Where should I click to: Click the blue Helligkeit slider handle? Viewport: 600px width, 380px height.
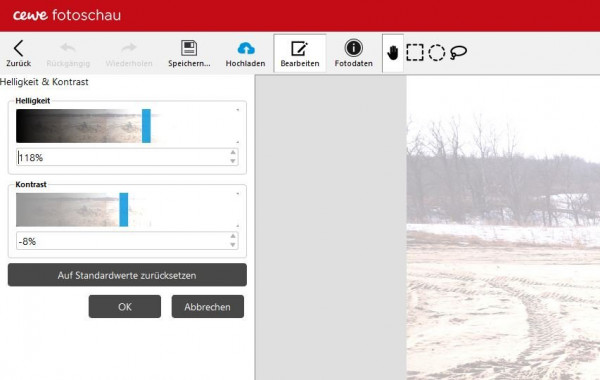(x=146, y=126)
